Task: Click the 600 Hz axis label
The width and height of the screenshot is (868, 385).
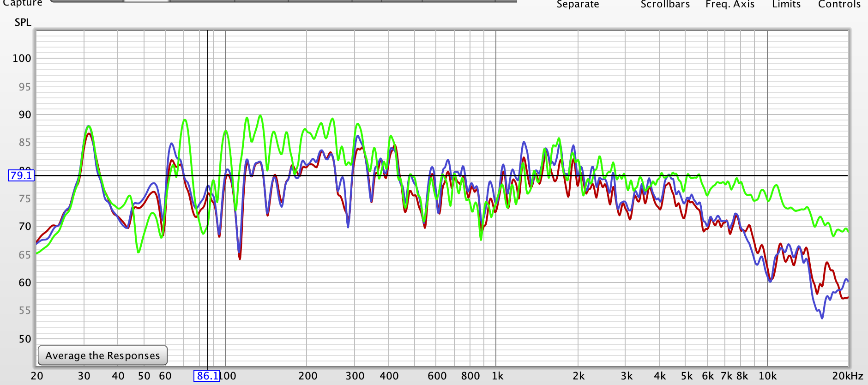Action: [437, 376]
